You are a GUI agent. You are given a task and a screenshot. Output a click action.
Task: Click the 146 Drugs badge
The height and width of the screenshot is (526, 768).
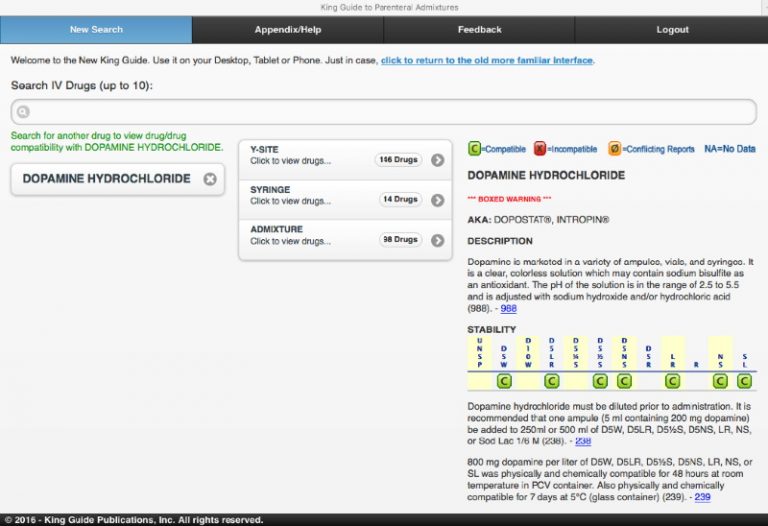[x=398, y=160]
